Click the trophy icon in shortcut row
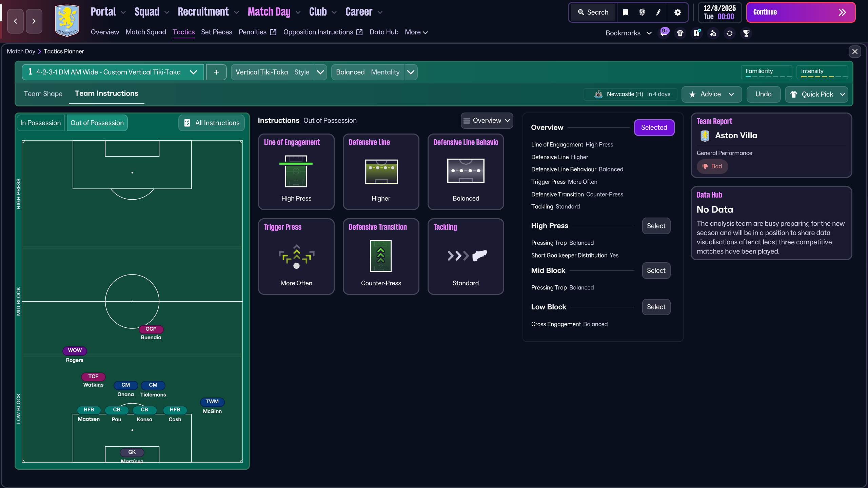The image size is (868, 488). click(x=746, y=33)
